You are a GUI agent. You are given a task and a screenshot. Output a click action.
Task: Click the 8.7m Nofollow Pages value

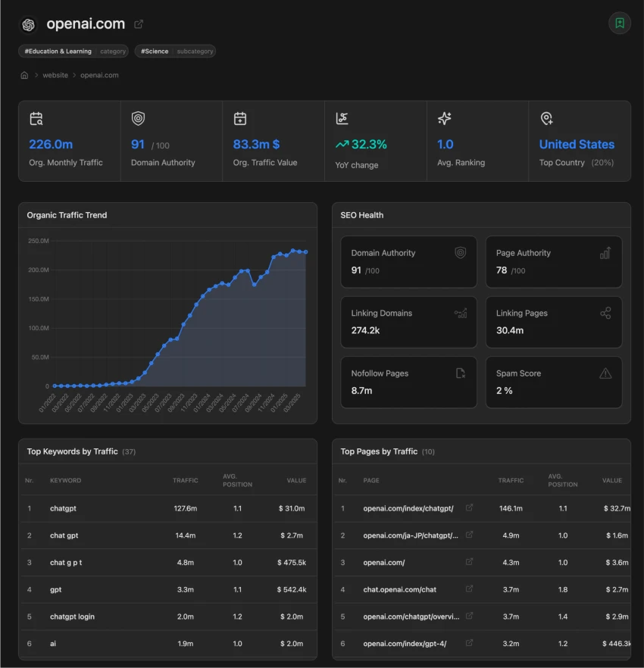[361, 391]
